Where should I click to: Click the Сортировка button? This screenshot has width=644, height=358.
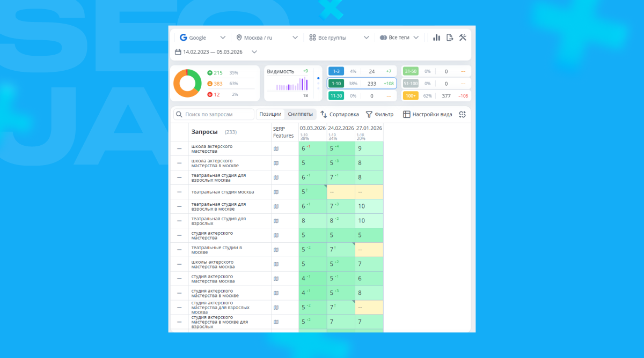tap(340, 114)
